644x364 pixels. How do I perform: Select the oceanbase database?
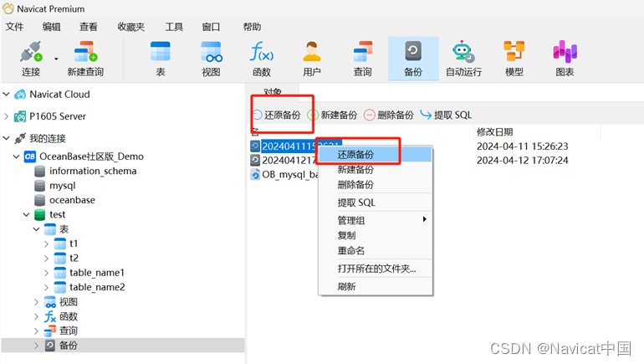[x=72, y=200]
